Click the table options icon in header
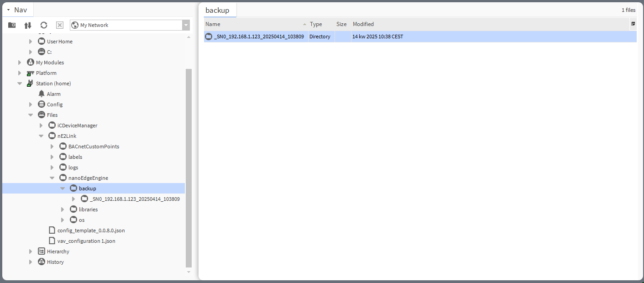644x283 pixels. [633, 24]
